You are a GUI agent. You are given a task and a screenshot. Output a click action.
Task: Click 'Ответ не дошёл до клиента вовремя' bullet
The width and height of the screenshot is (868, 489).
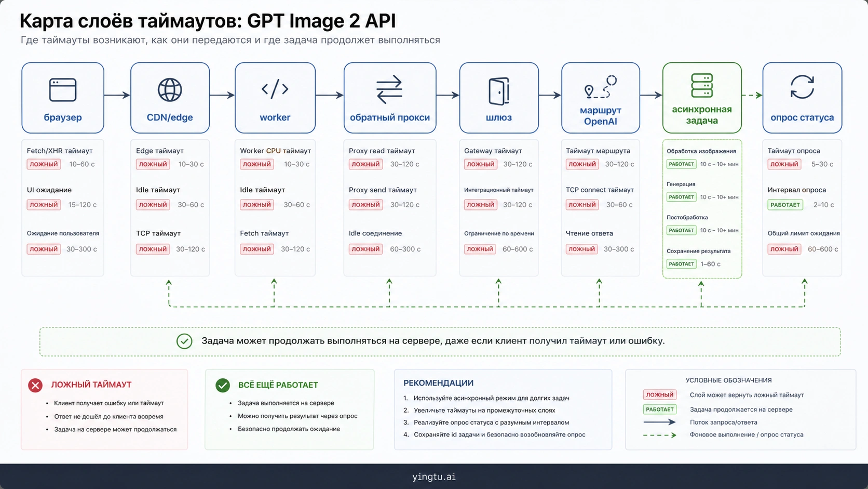click(109, 416)
